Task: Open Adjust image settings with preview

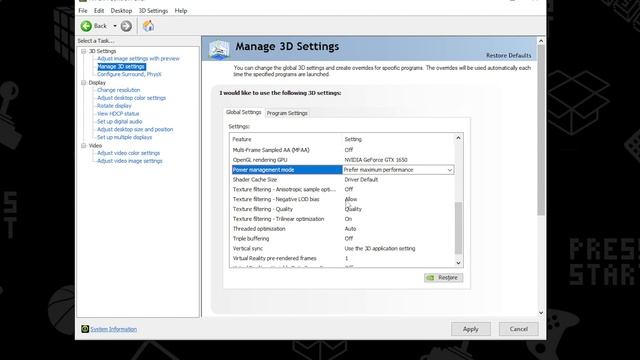Action: (138, 59)
